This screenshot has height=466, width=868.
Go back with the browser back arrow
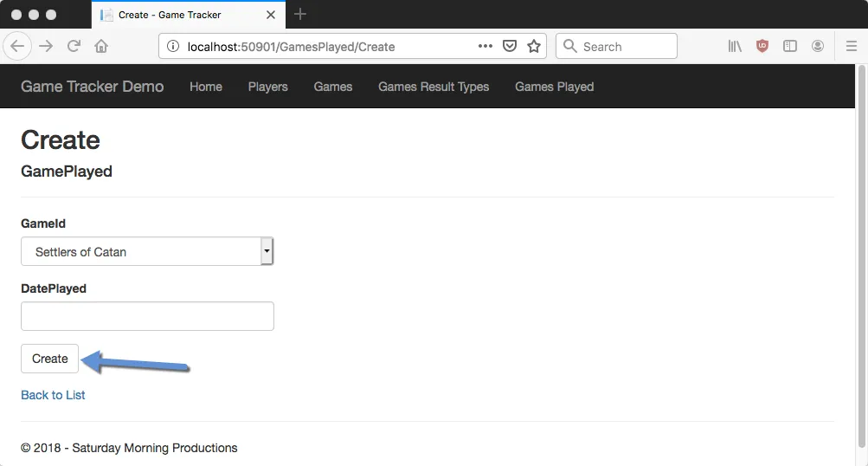[17, 46]
